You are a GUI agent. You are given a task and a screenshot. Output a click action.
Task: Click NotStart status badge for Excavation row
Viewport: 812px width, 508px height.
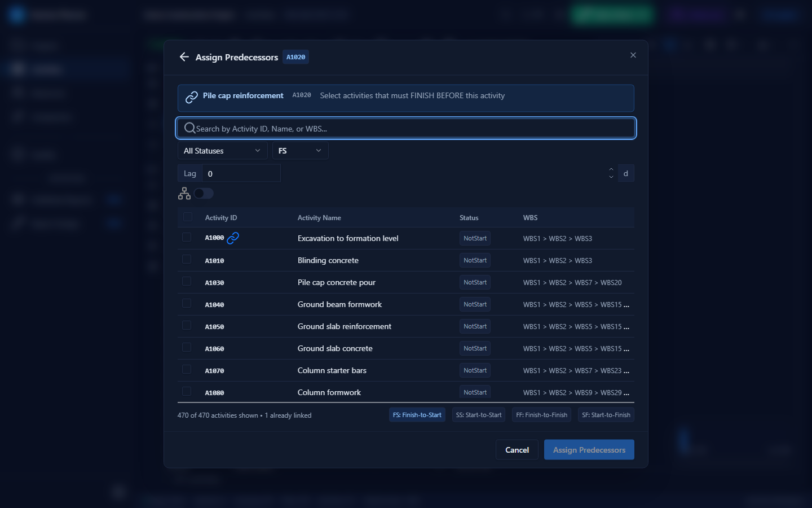[475, 238]
